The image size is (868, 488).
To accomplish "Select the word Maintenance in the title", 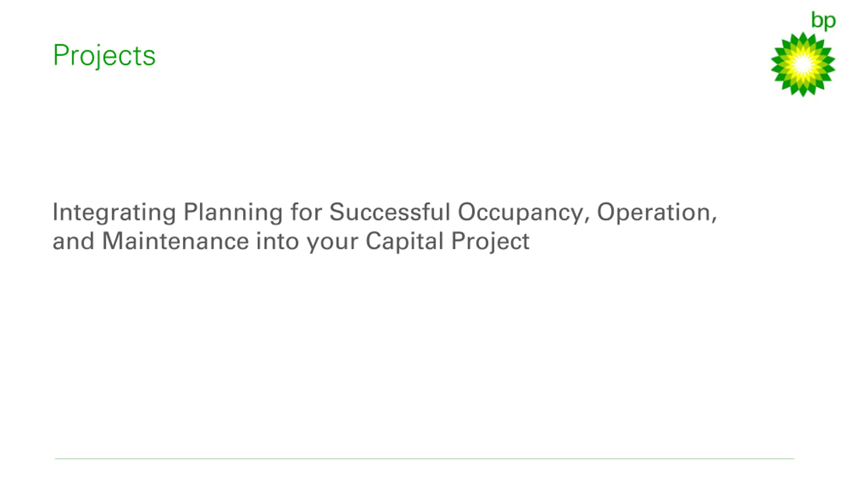I will 176,241.
